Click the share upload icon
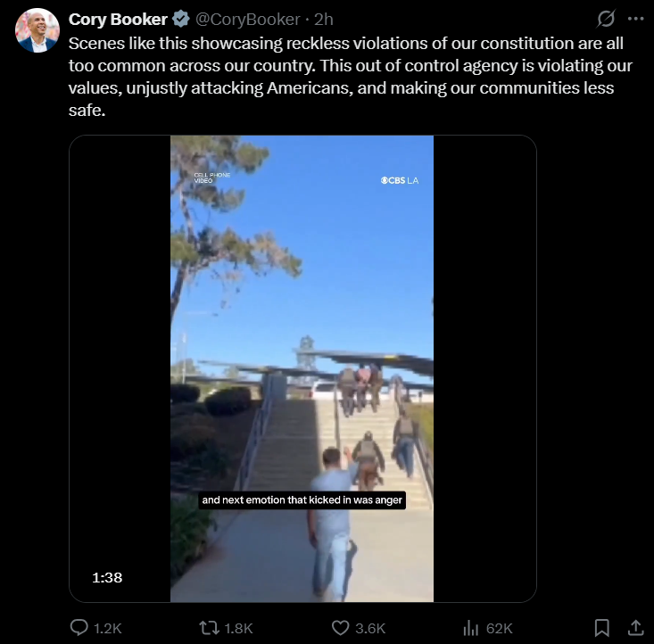654x644 pixels. point(635,628)
